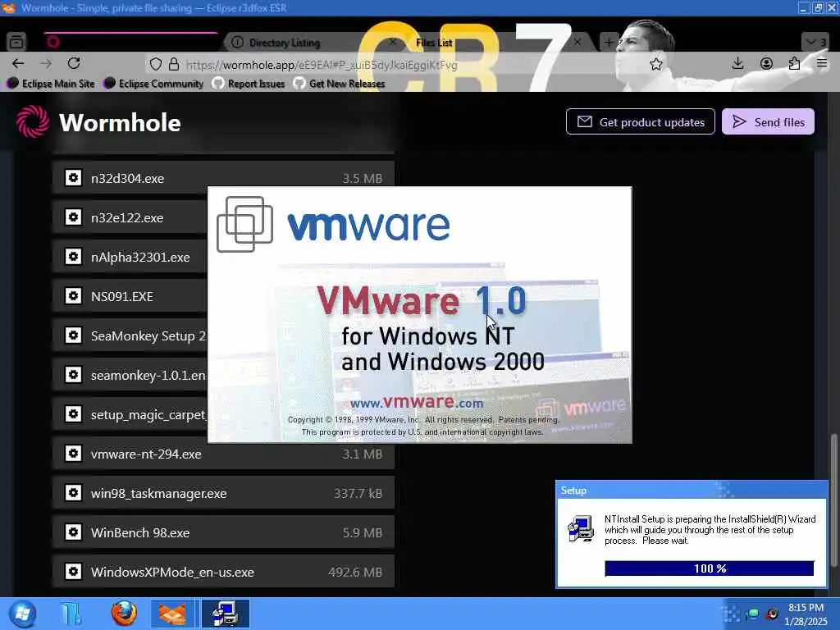Open a new browser tab
The width and height of the screenshot is (840, 630).
(x=609, y=42)
